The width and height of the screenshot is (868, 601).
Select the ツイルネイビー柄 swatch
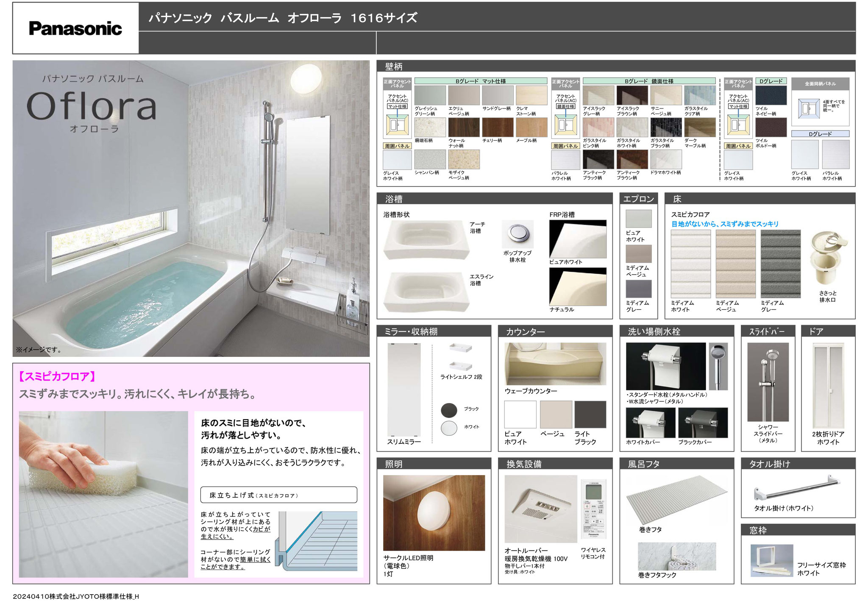coord(771,95)
